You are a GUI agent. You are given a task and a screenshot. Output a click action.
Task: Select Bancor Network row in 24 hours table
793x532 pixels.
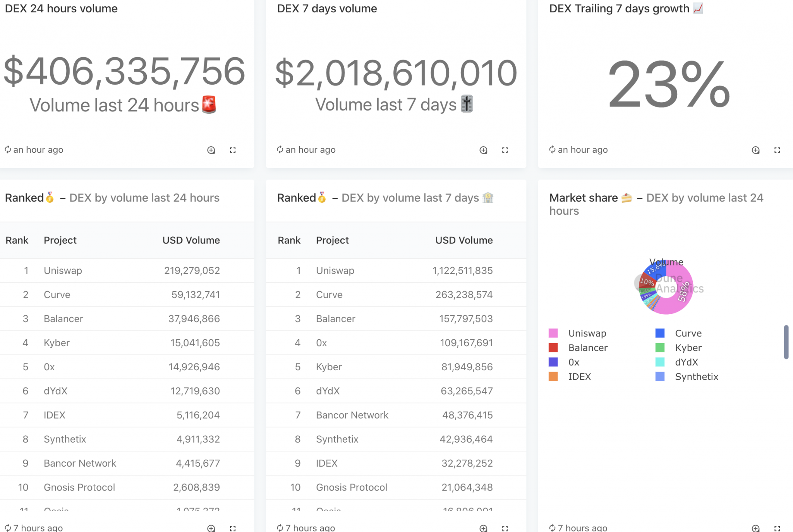127,463
